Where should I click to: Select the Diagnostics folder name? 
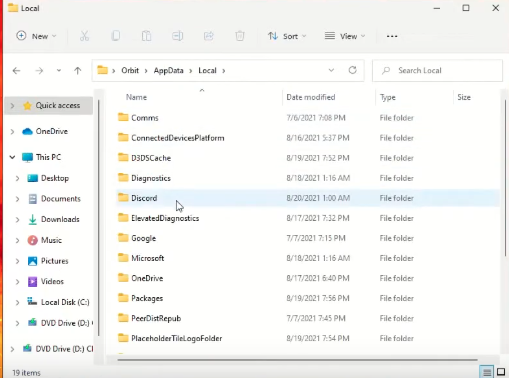(151, 178)
